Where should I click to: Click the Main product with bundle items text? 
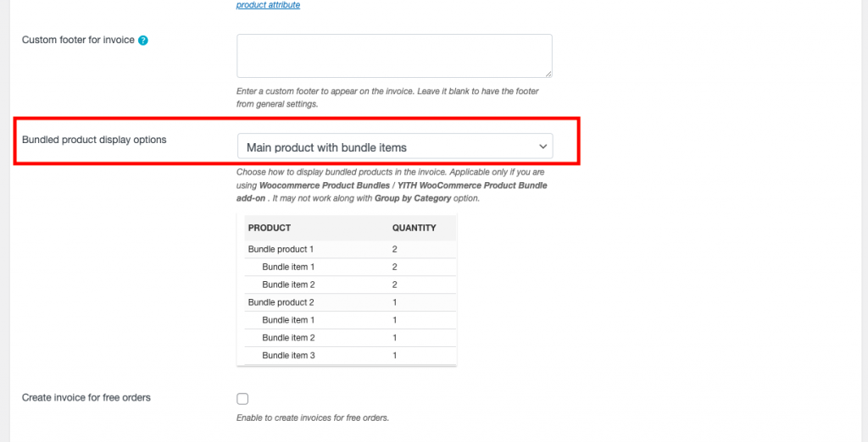coord(326,147)
